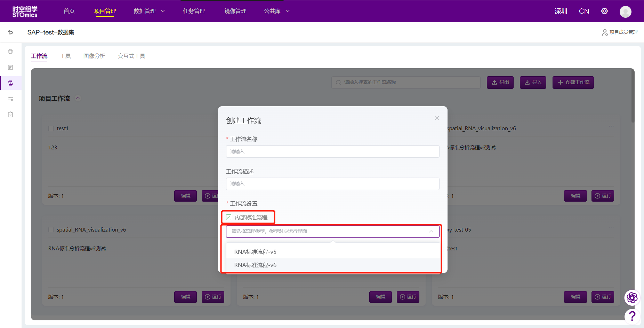Click the floating AI assistant icon
Image resolution: width=644 pixels, height=328 pixels.
click(632, 297)
